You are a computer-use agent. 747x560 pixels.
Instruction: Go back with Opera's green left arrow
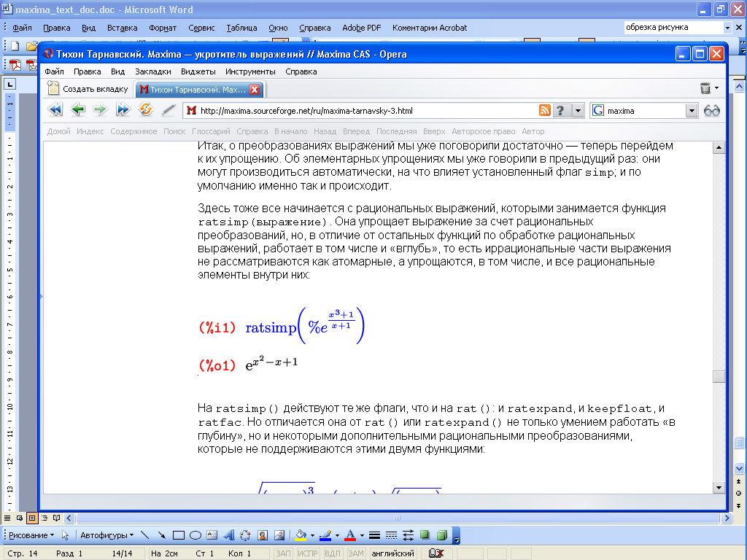77,110
